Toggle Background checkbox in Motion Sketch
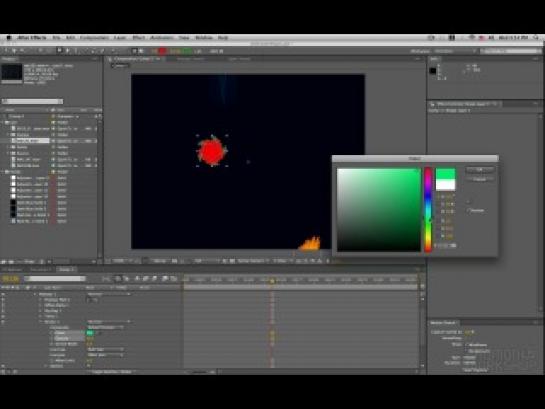The width and height of the screenshot is (545, 409). click(466, 351)
